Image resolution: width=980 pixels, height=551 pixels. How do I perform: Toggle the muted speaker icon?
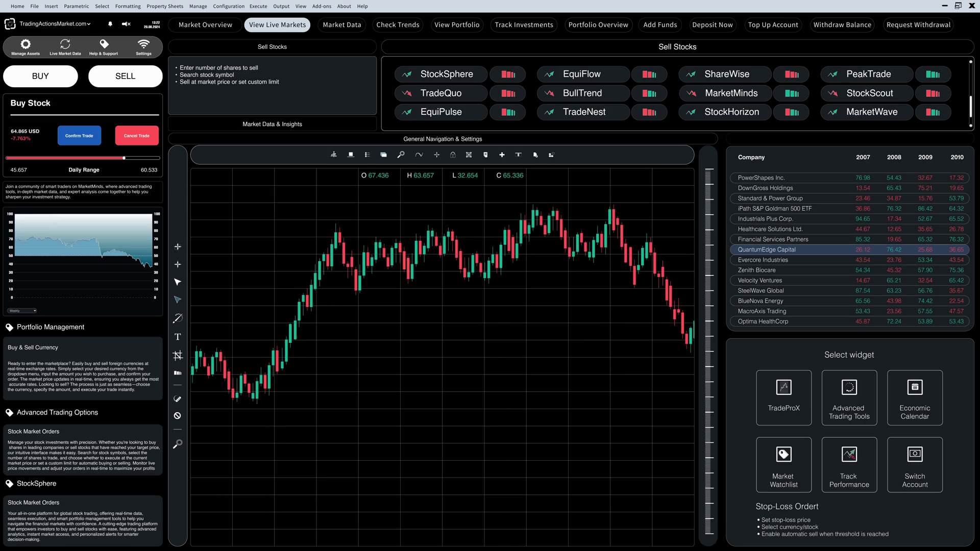(x=126, y=24)
